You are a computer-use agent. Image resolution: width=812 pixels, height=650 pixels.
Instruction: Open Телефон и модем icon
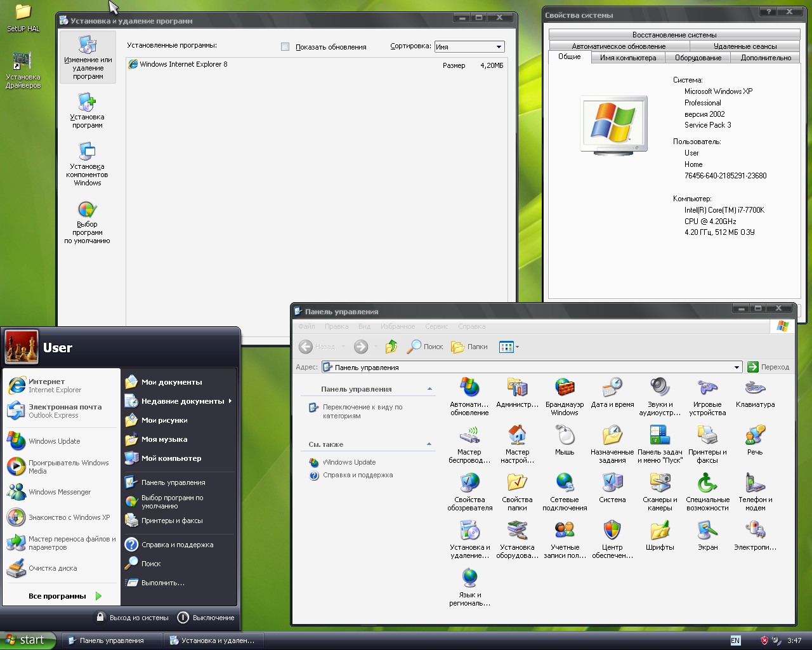755,492
